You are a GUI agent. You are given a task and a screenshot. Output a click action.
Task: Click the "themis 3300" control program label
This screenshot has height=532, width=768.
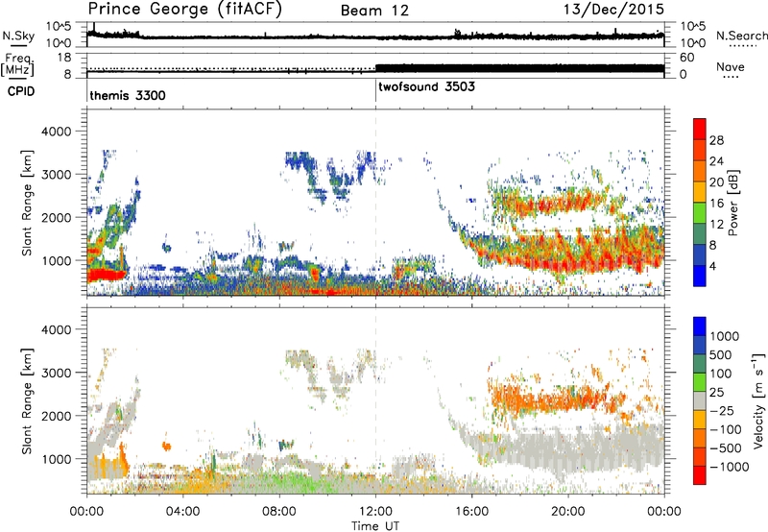click(128, 95)
